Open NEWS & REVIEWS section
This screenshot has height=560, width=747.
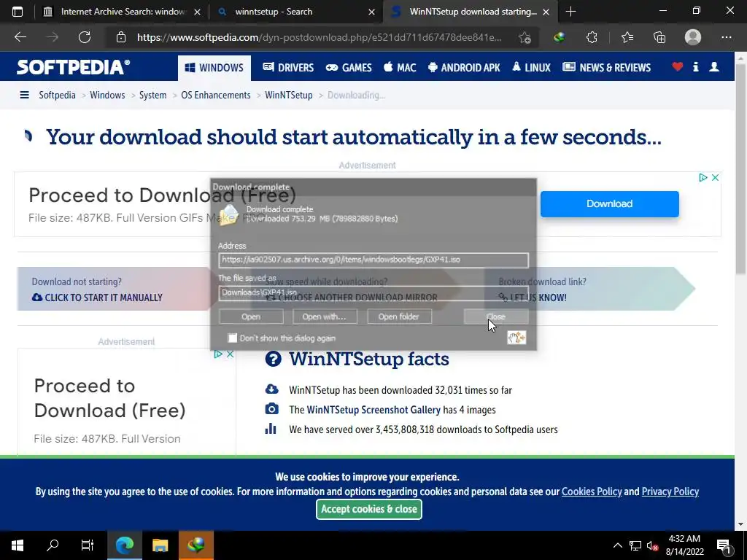[x=606, y=68]
